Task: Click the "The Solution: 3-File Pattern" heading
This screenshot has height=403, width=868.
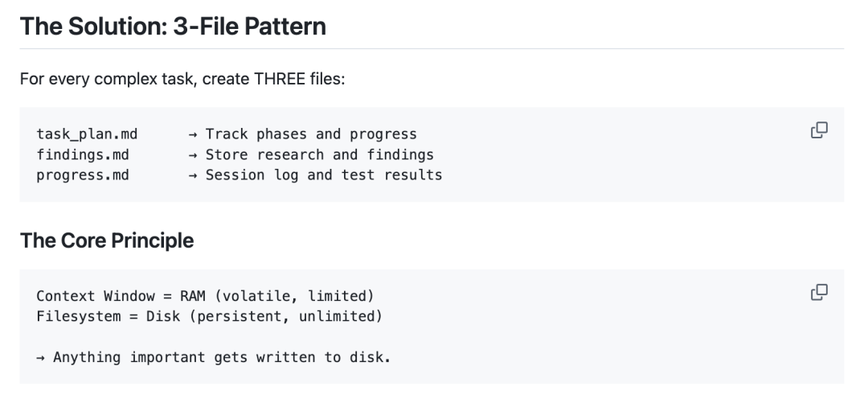Action: click(x=173, y=27)
